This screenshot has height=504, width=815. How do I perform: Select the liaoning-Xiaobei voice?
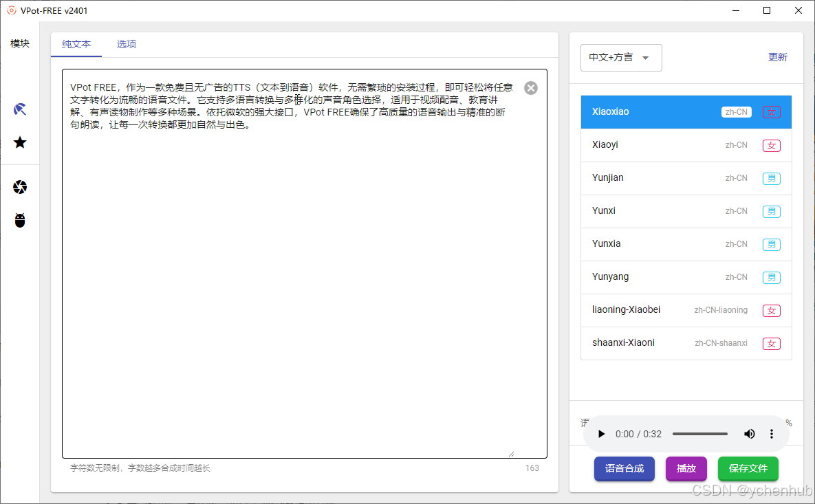coord(686,310)
